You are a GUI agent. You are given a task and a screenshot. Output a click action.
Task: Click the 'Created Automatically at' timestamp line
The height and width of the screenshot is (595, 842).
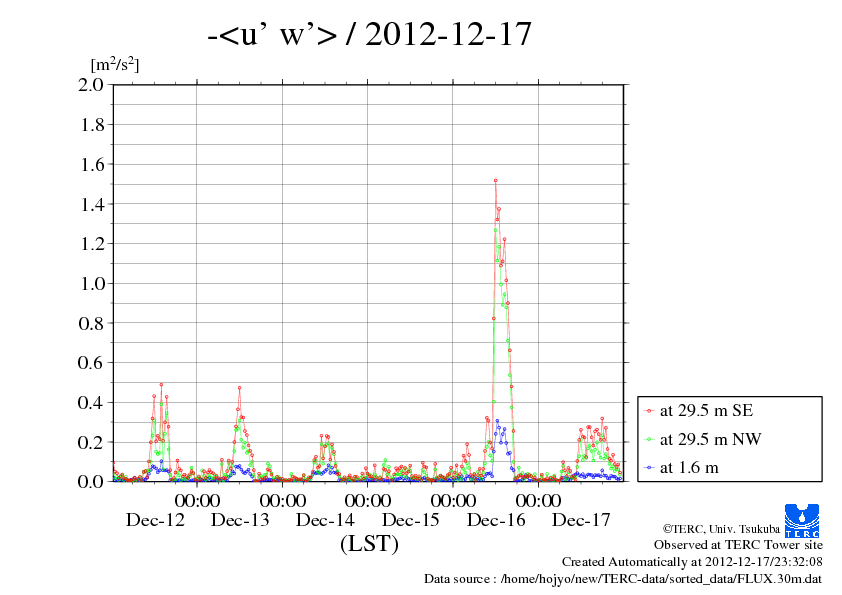point(692,562)
